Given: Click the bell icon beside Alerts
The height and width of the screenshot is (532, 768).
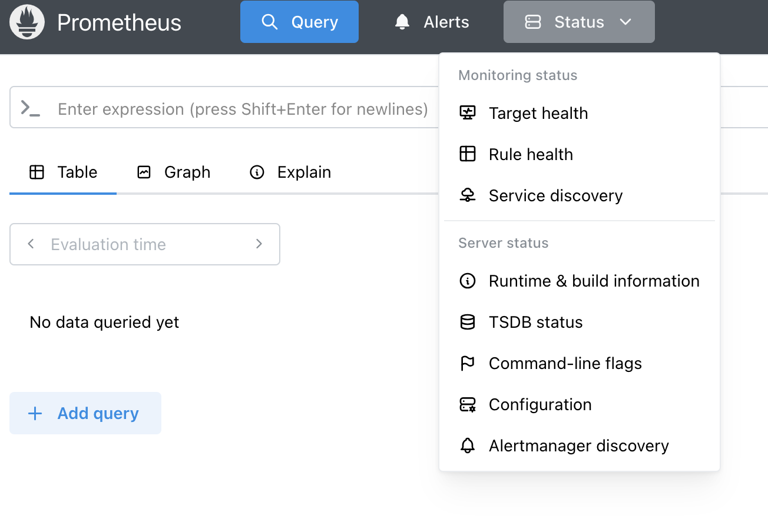Looking at the screenshot, I should [402, 22].
